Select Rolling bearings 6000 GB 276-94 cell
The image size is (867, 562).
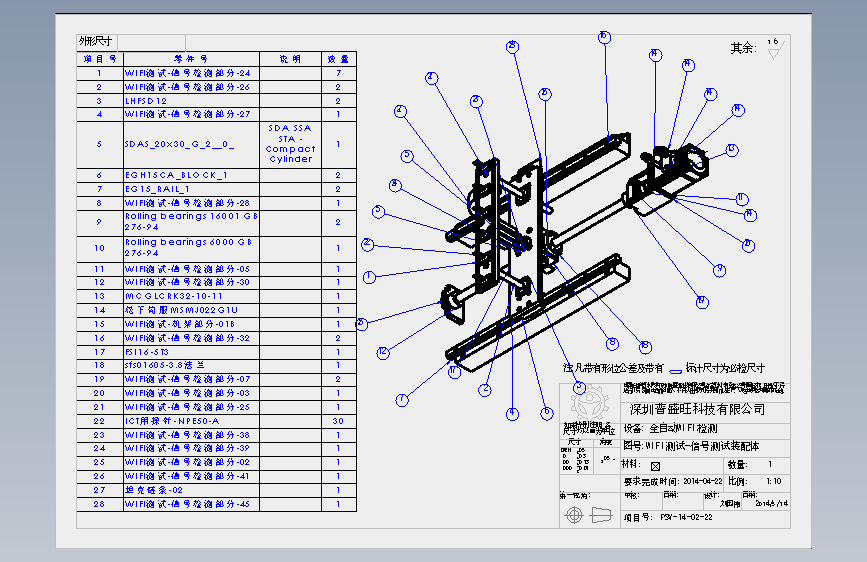[x=189, y=248]
